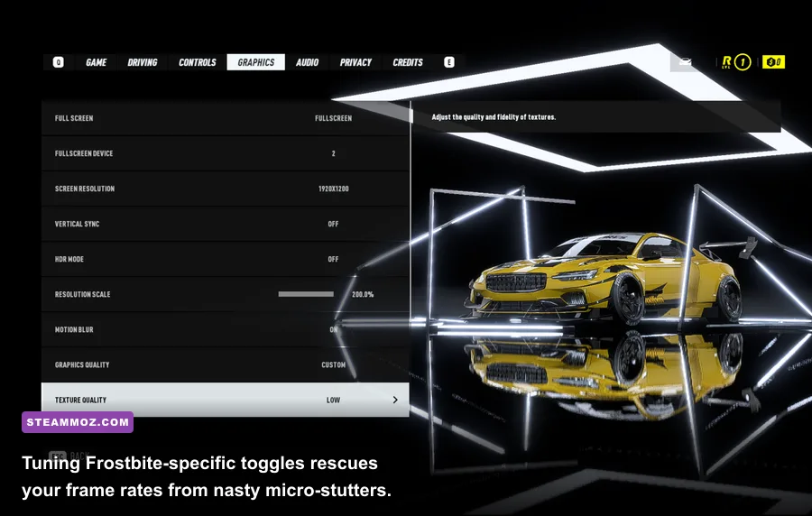Image resolution: width=812 pixels, height=516 pixels.
Task: Toggle the Motion Blur setting
Action: click(x=226, y=329)
